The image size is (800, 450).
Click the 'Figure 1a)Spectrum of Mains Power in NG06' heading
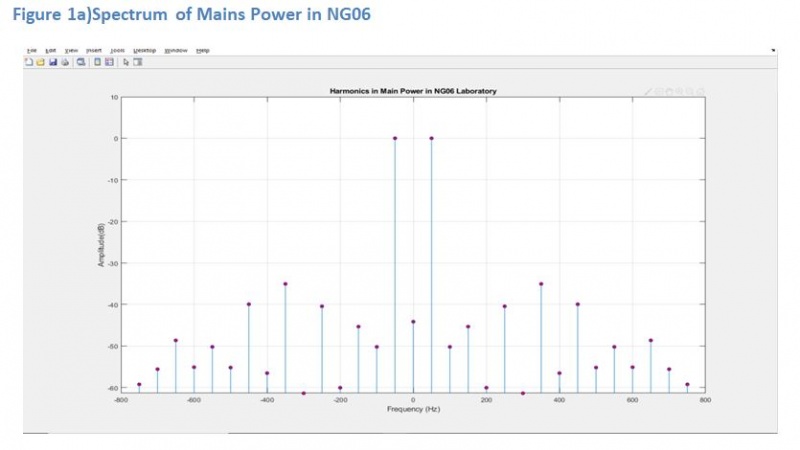191,14
